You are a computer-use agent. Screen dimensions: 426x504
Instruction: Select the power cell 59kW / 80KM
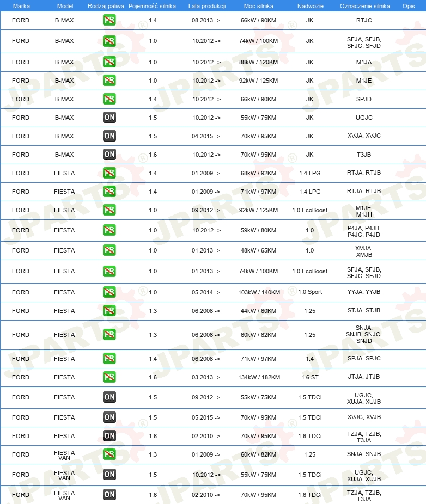coord(258,230)
